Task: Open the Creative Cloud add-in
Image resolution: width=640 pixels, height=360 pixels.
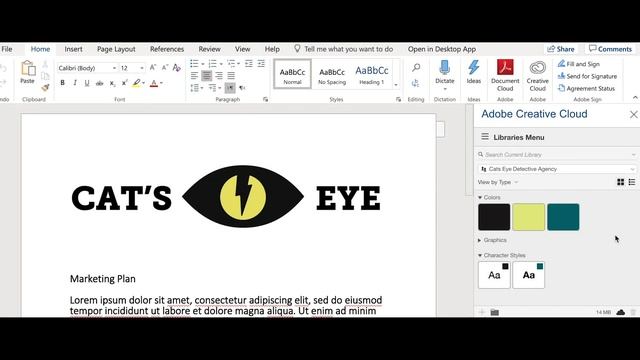Action: pyautogui.click(x=538, y=76)
